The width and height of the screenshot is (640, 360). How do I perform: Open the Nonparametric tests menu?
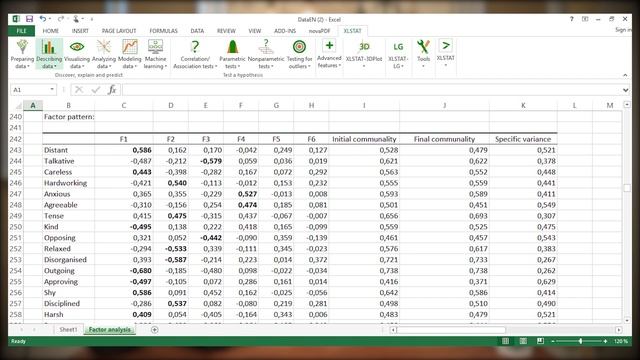266,54
